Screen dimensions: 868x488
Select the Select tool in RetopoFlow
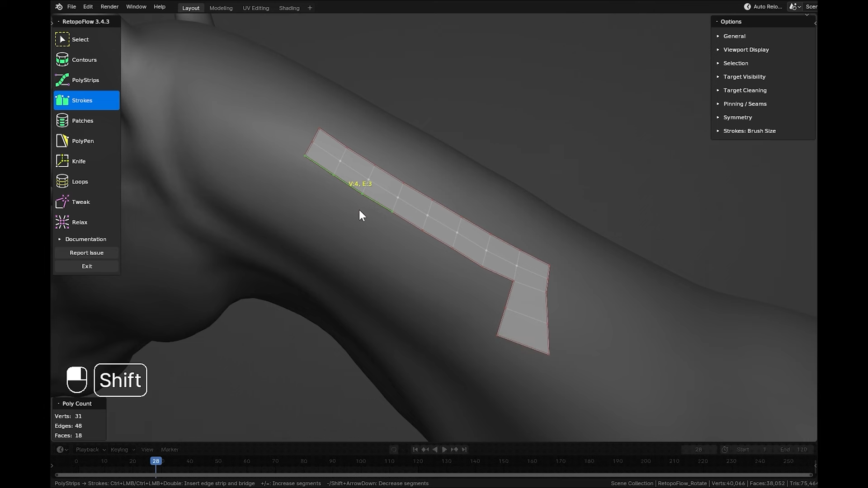(80, 39)
